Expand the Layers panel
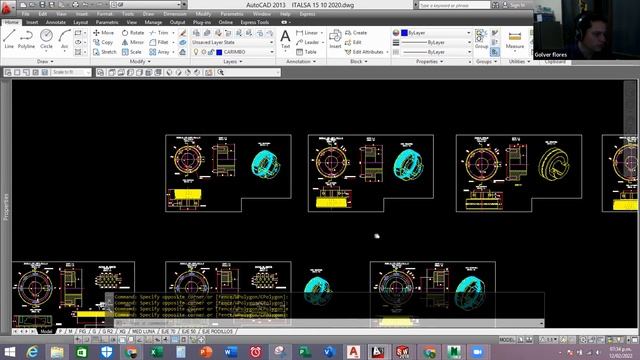Screen dimensions: 640x360 tap(233, 62)
